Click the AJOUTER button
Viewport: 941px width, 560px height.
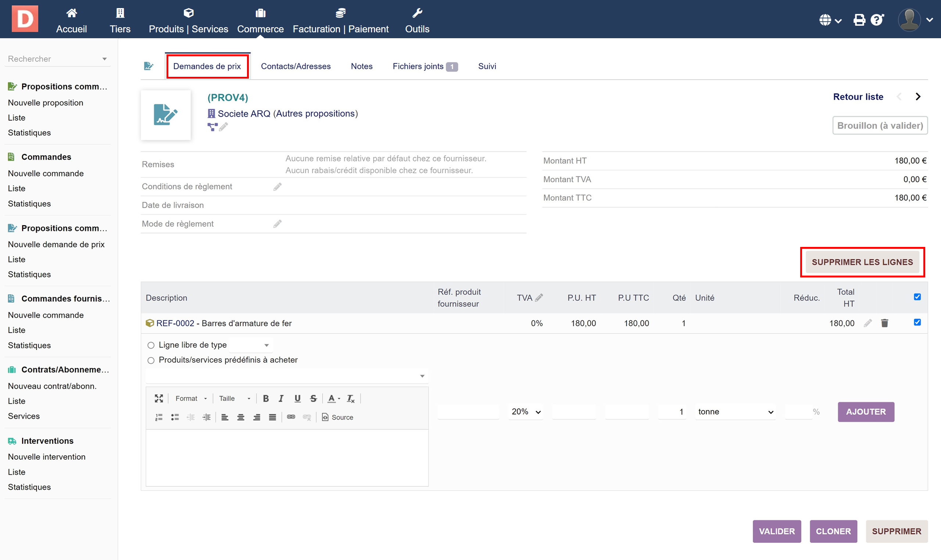click(x=866, y=412)
